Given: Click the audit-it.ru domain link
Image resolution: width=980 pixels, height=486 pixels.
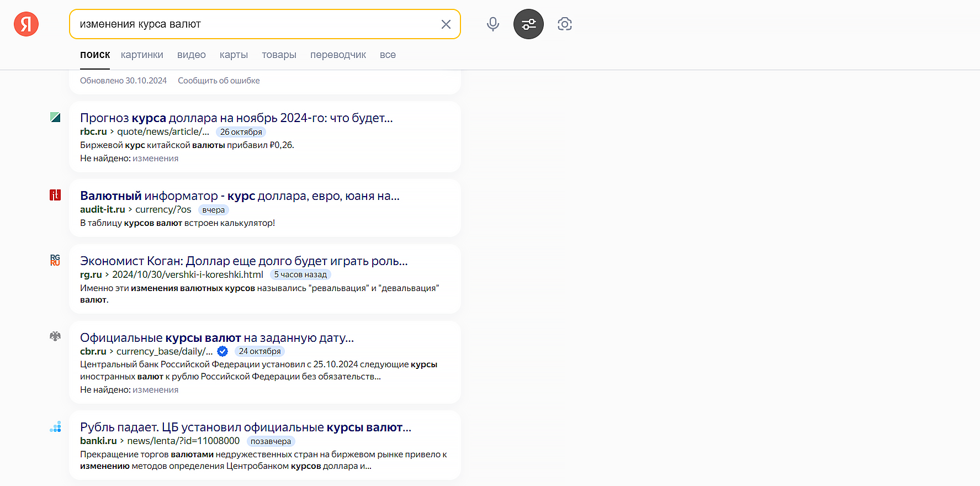Looking at the screenshot, I should coord(103,209).
